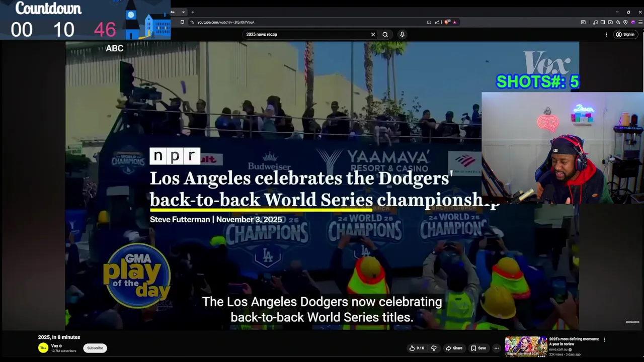Image resolution: width=644 pixels, height=362 pixels.
Task: Open the Brave VPN shield icon
Action: (x=625, y=22)
